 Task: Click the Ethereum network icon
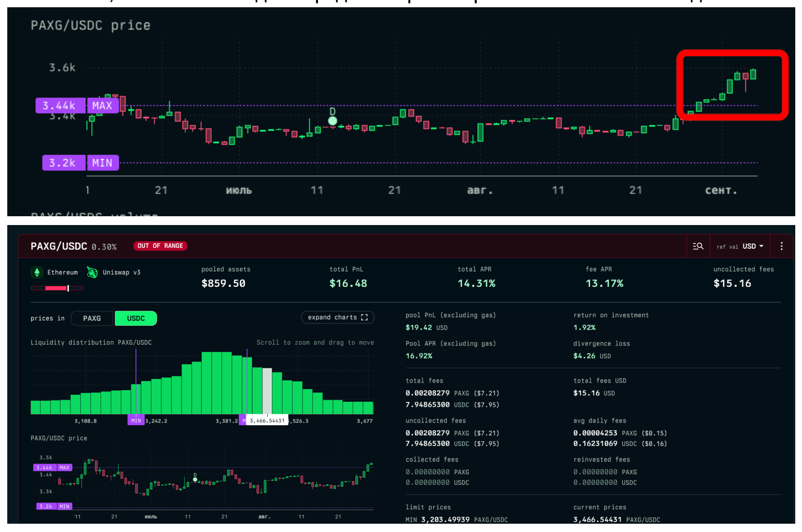[x=37, y=272]
